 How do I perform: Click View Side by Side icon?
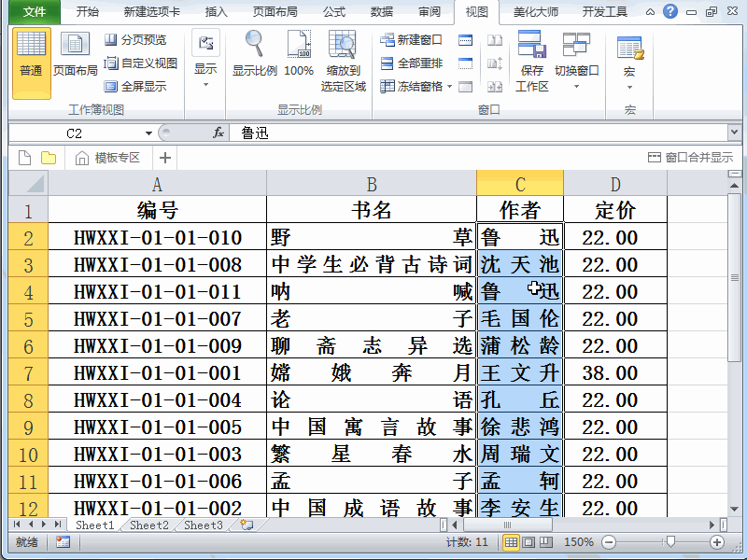[495, 40]
